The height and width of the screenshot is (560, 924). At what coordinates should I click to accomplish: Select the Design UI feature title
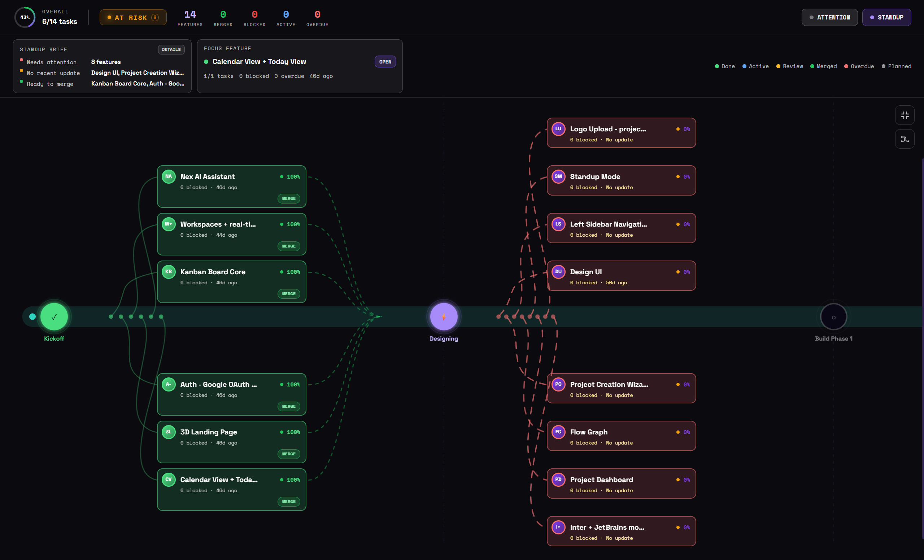click(586, 272)
